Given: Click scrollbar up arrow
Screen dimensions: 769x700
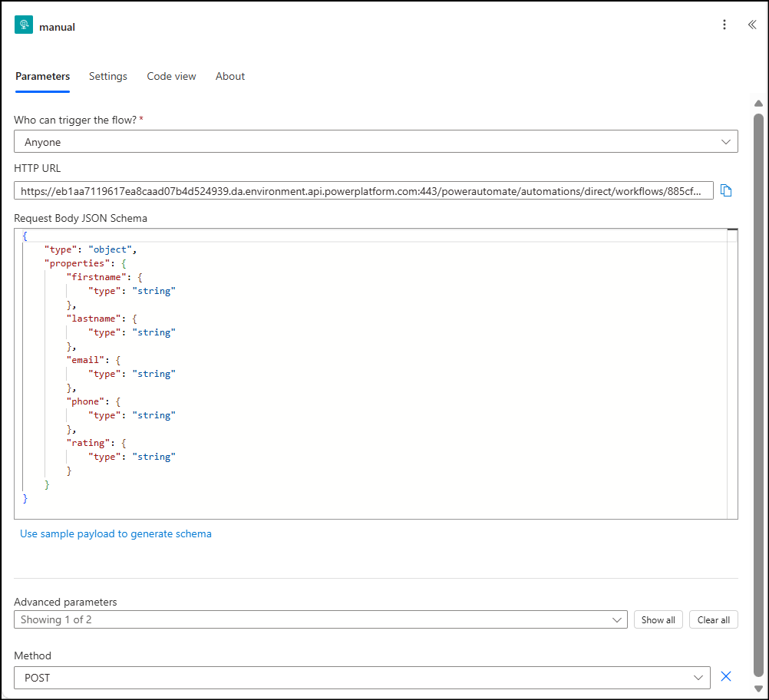Looking at the screenshot, I should [x=758, y=103].
